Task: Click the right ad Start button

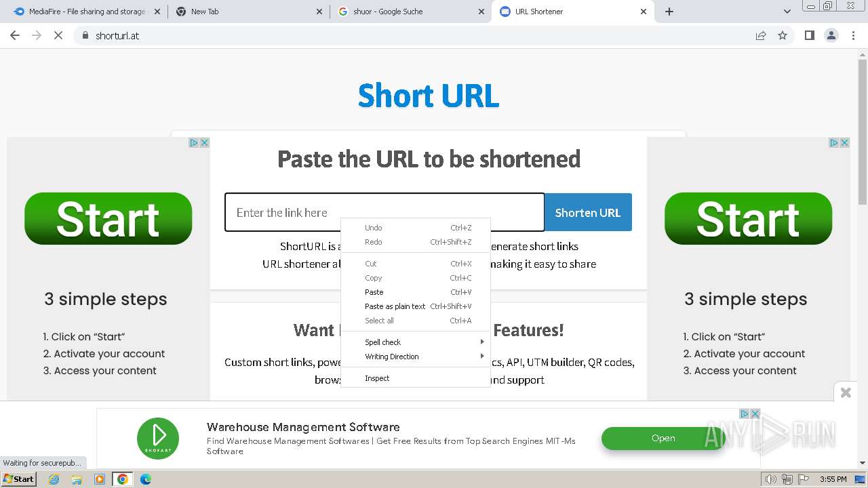Action: pos(748,218)
